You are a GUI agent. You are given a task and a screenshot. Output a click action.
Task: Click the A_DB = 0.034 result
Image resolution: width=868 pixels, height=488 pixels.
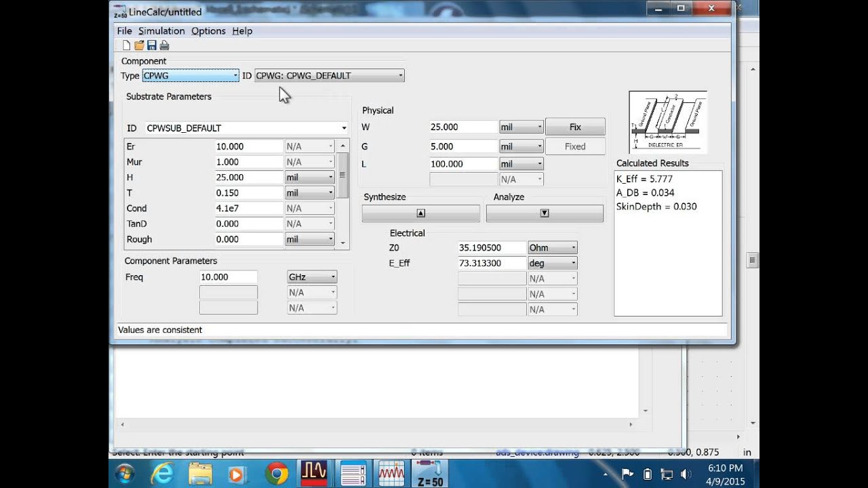[645, 192]
